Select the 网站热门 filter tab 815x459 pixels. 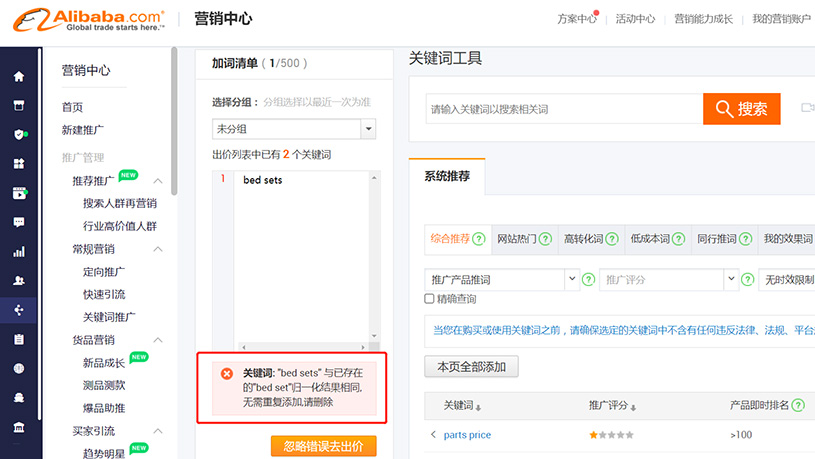pyautogui.click(x=524, y=239)
